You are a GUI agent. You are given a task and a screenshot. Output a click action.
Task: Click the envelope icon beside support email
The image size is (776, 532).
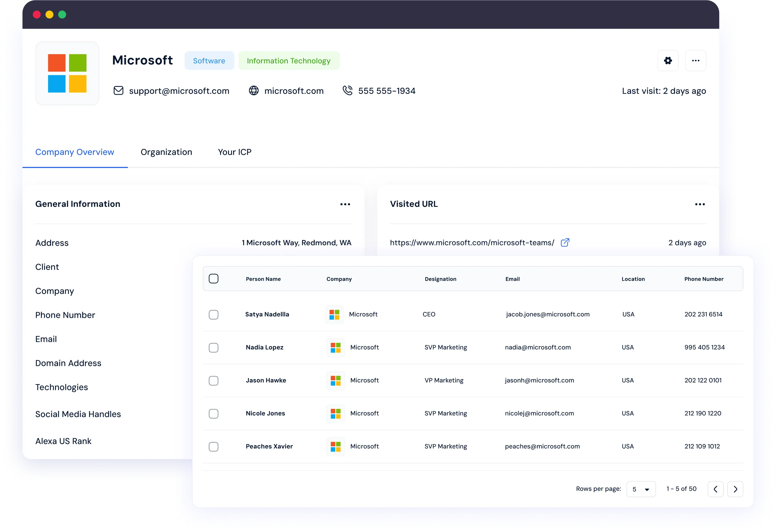pos(119,90)
